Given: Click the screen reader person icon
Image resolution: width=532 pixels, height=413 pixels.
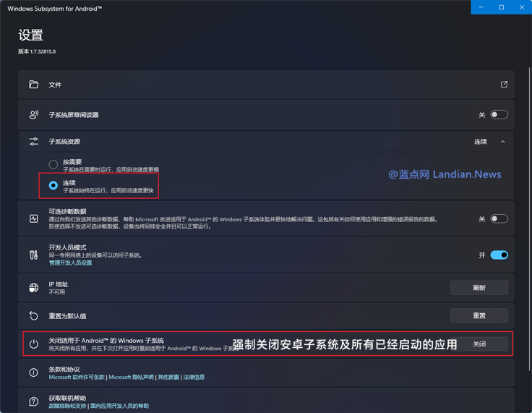Looking at the screenshot, I should pos(33,114).
